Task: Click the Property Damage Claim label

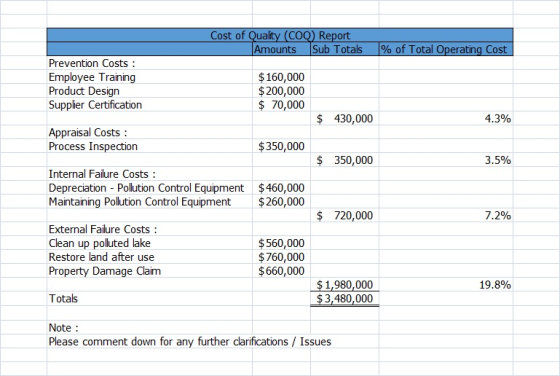Action: [105, 271]
